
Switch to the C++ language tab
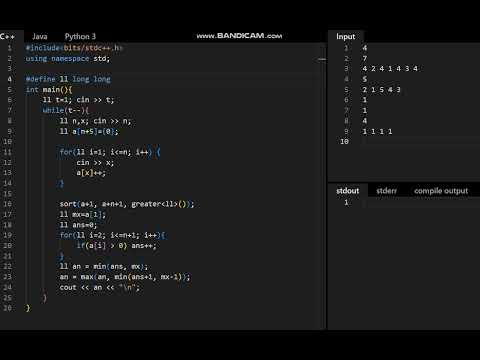pyautogui.click(x=8, y=36)
